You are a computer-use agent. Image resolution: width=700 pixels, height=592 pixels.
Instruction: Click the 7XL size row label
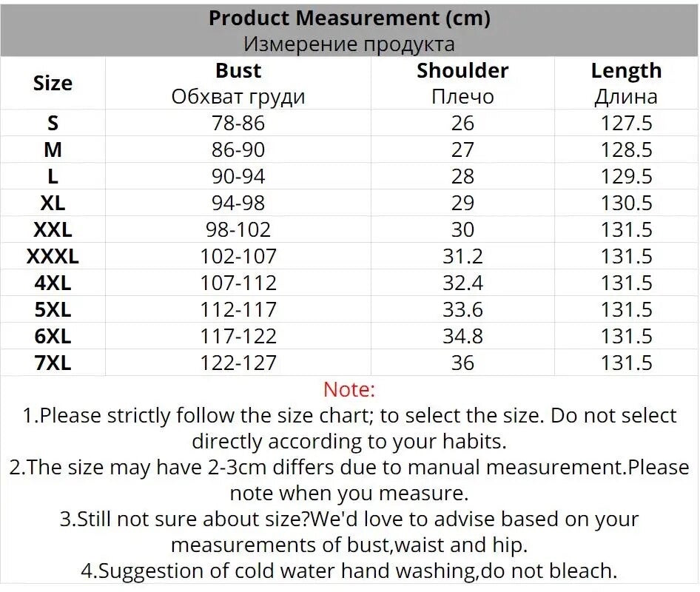coord(53,363)
